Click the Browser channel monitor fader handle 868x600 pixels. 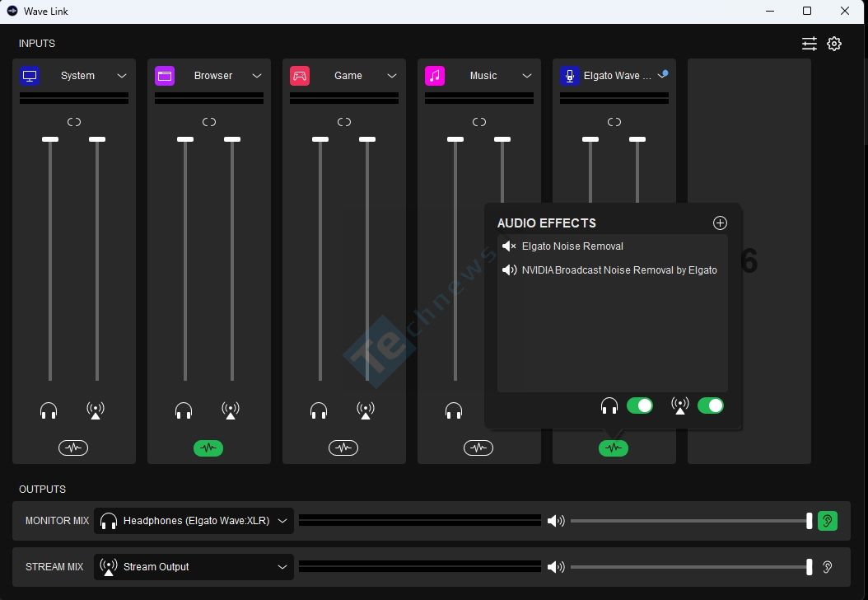tap(185, 139)
